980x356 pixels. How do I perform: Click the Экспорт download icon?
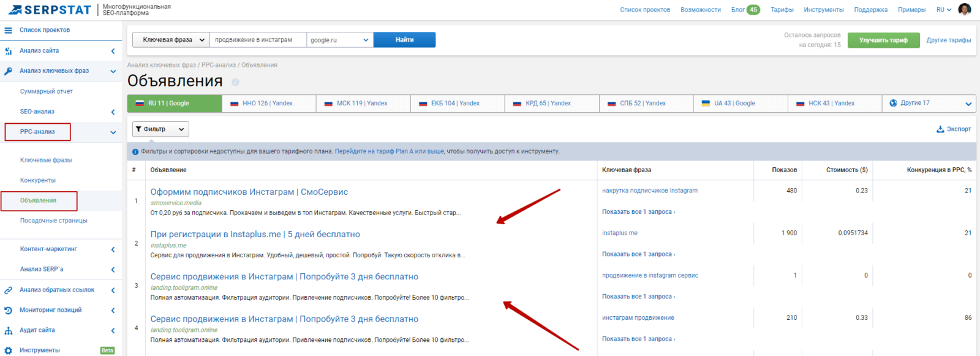[x=940, y=129]
